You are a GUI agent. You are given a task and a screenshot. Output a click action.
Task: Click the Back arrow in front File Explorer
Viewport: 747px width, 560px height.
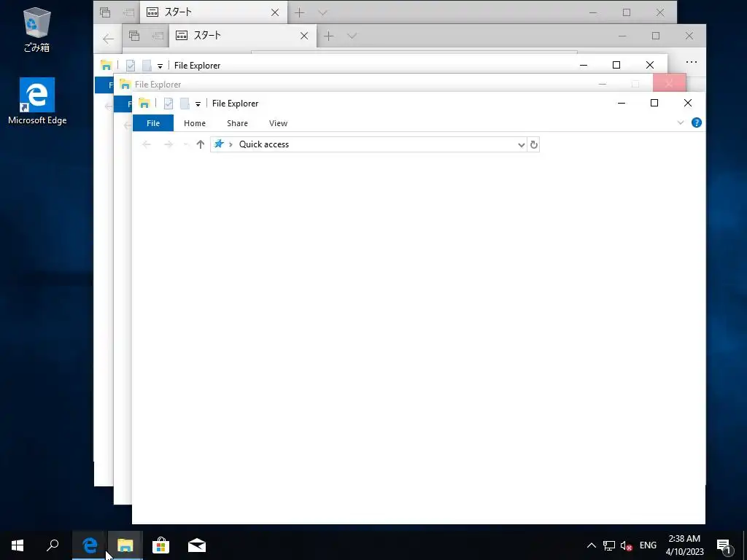click(x=147, y=144)
